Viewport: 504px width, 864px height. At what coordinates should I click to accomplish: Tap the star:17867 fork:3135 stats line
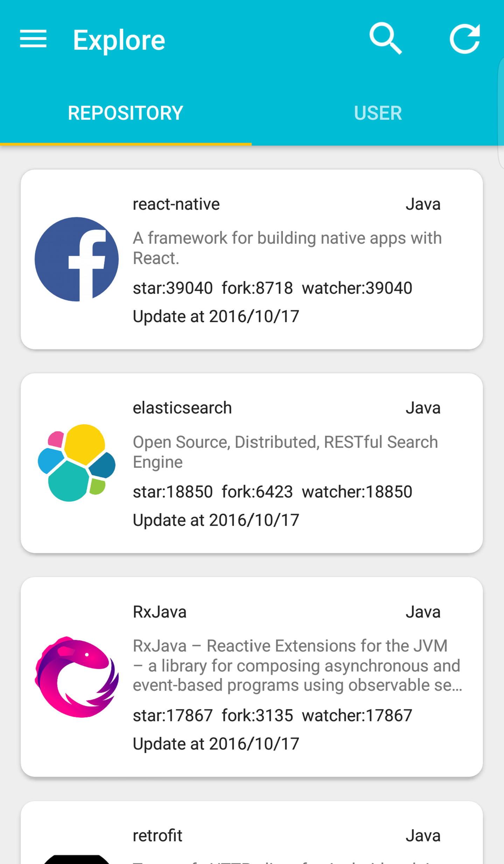tap(272, 715)
